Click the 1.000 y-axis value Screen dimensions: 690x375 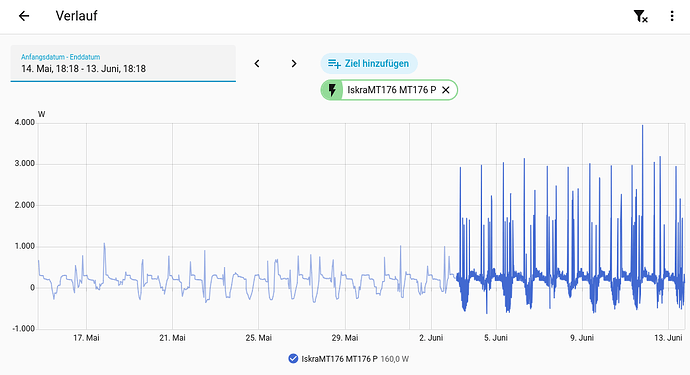[25, 246]
